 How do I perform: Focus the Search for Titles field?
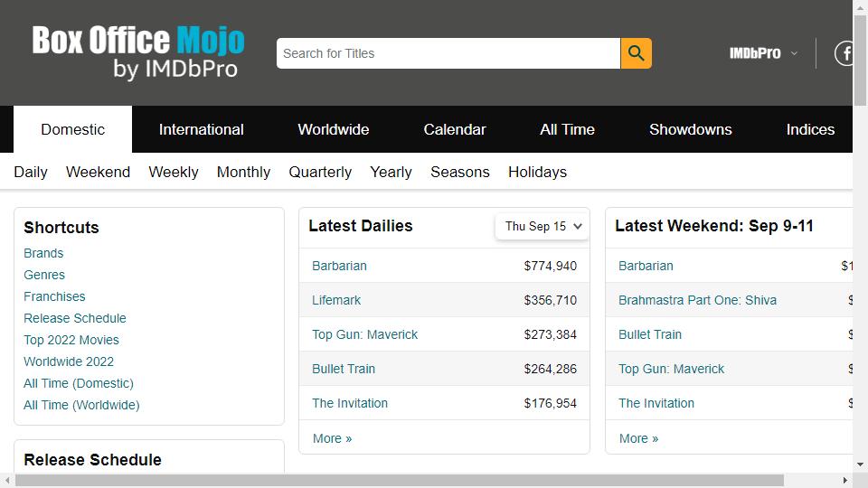point(448,53)
